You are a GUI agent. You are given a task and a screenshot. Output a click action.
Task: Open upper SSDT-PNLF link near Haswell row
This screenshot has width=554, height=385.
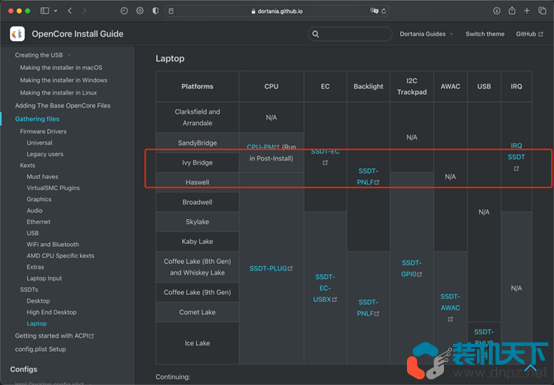[368, 177]
